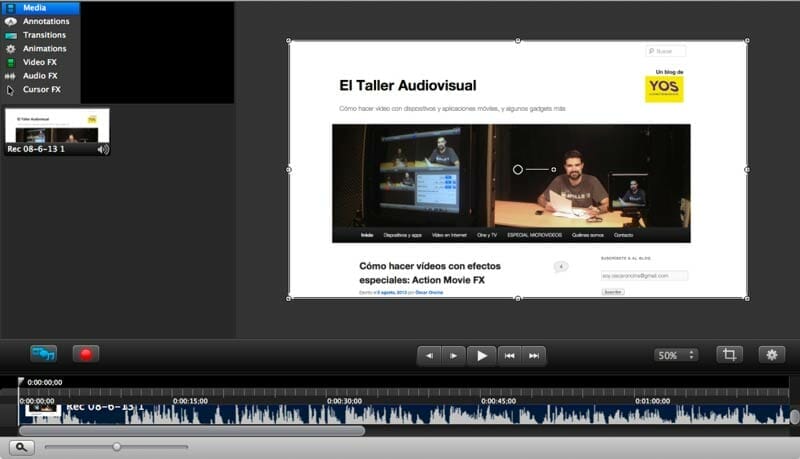This screenshot has width=800, height=459.
Task: Click top-center canvas resize handle
Action: [518, 40]
